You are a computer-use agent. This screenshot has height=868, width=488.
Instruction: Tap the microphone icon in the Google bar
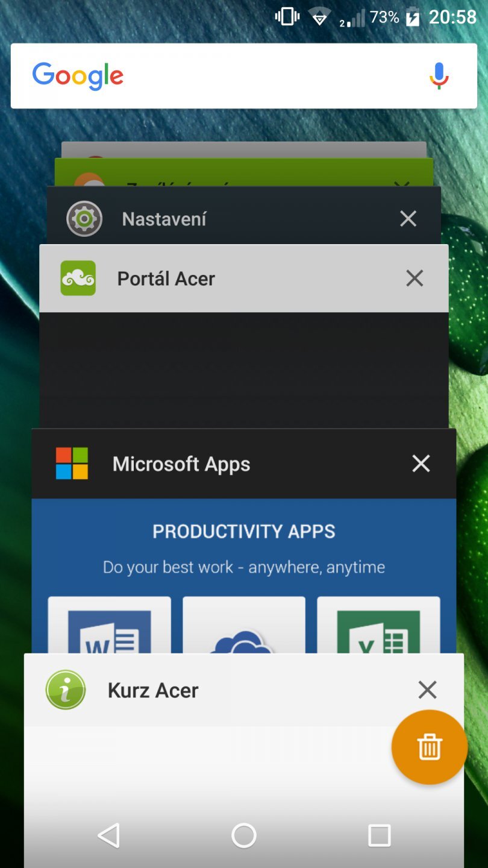(x=438, y=76)
